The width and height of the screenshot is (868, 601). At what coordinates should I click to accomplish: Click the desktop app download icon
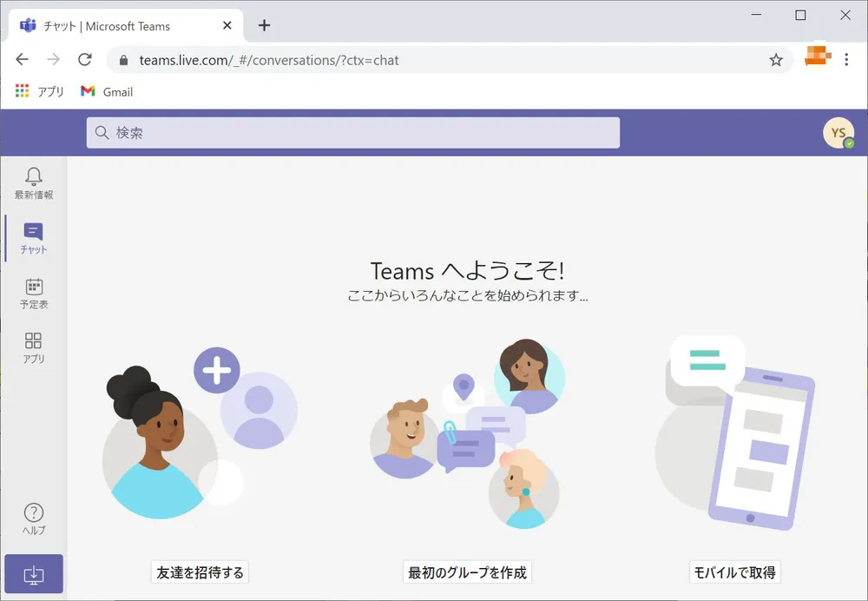(x=33, y=573)
